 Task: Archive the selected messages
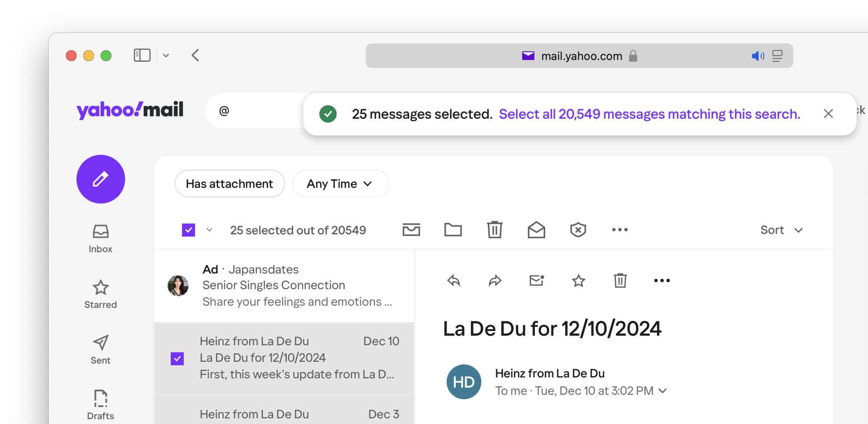(x=411, y=230)
